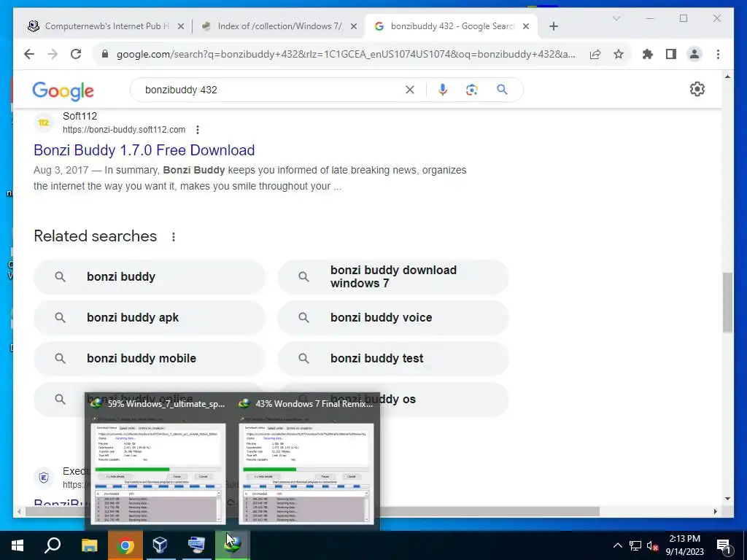Reload the Google search page

(76, 54)
